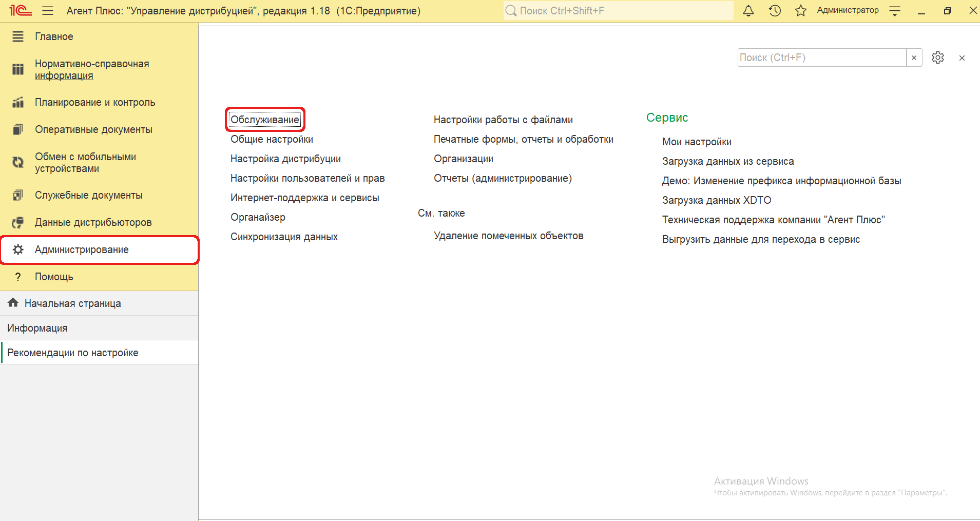
Task: Click Данные дистрибьюторов icon
Action: tap(18, 222)
